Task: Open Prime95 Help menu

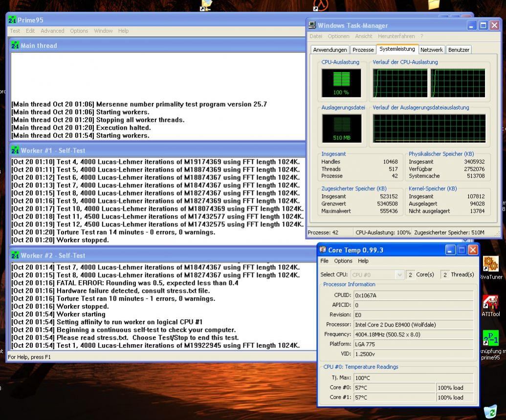Action: [x=123, y=31]
